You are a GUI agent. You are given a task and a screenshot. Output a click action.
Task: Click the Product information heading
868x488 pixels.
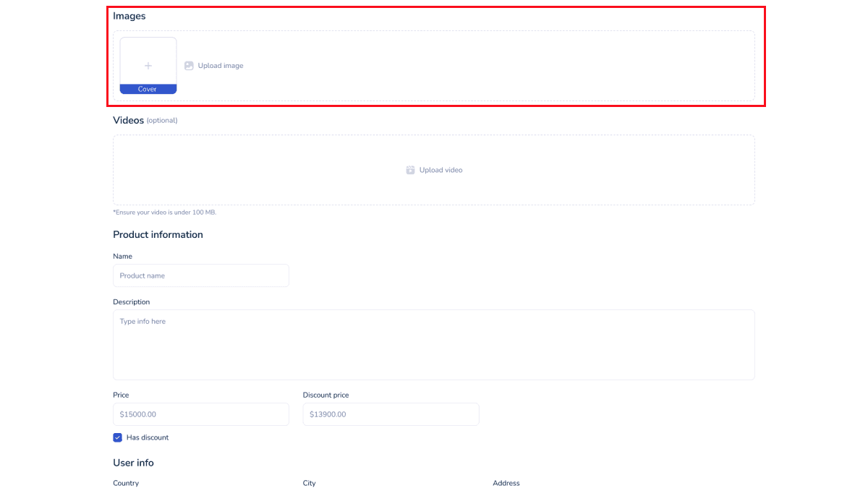(158, 235)
